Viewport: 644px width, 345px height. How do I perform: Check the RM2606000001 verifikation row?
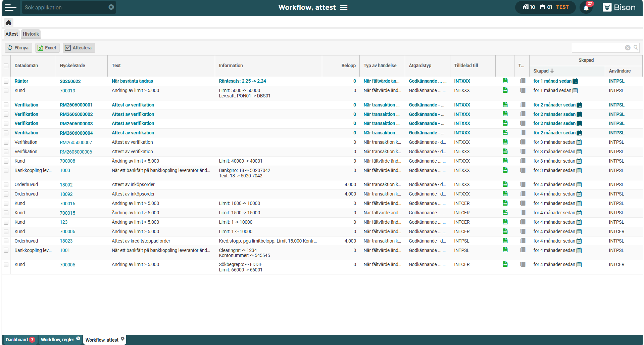coord(6,105)
